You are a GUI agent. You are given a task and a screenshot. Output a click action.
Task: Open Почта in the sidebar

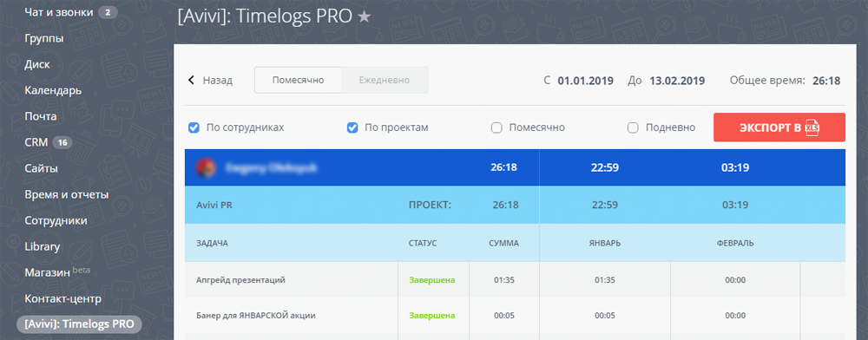click(41, 116)
